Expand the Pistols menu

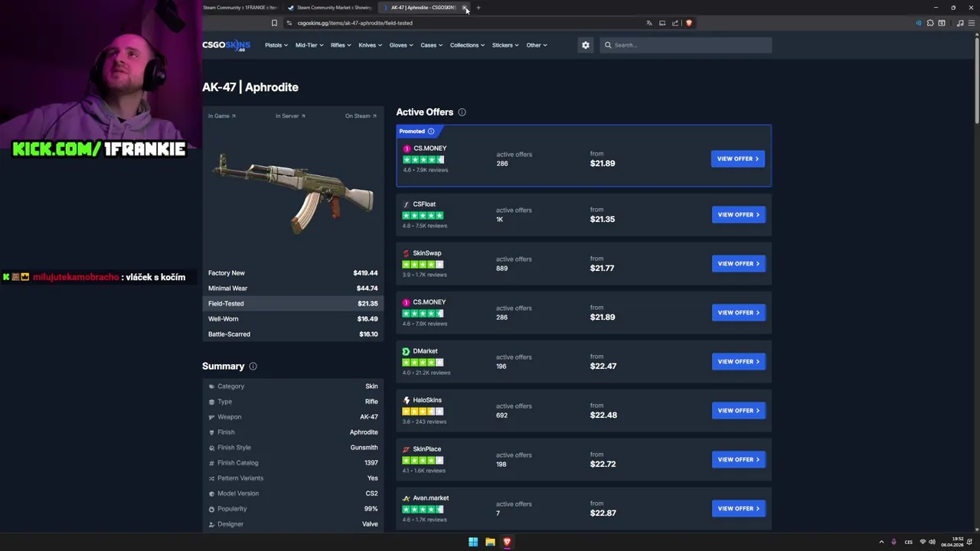[276, 45]
